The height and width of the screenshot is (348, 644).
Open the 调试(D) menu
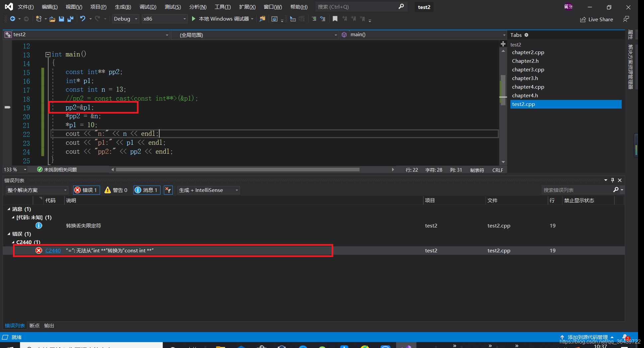148,7
